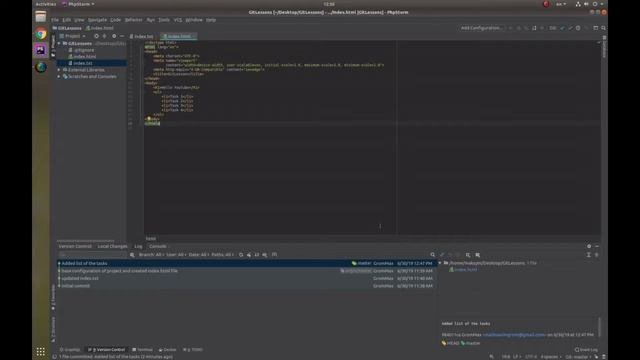Open the User: All filter dropdown

click(176, 255)
